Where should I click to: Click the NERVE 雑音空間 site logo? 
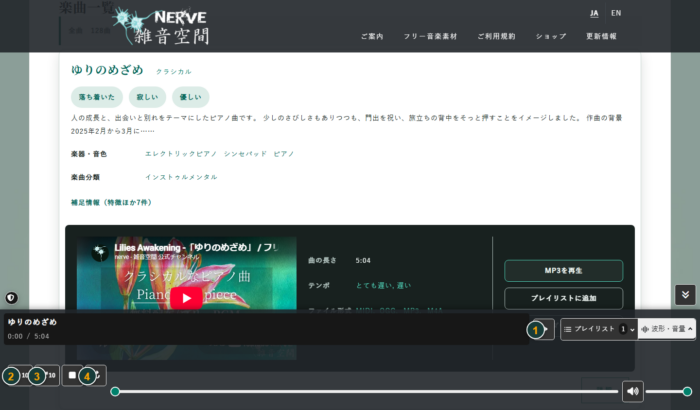tap(161, 27)
